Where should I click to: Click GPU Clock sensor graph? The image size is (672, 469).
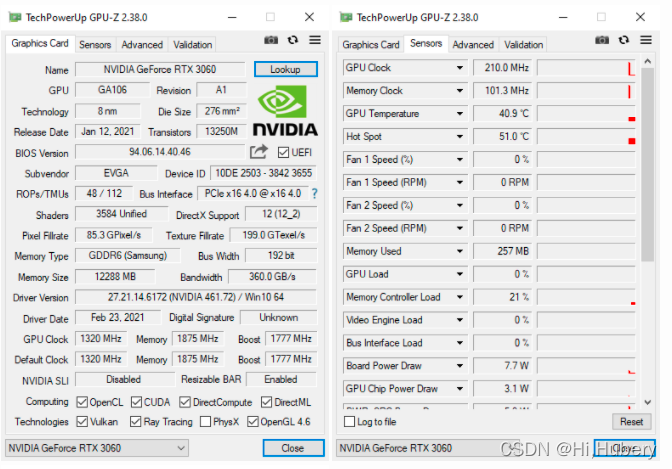[x=586, y=68]
